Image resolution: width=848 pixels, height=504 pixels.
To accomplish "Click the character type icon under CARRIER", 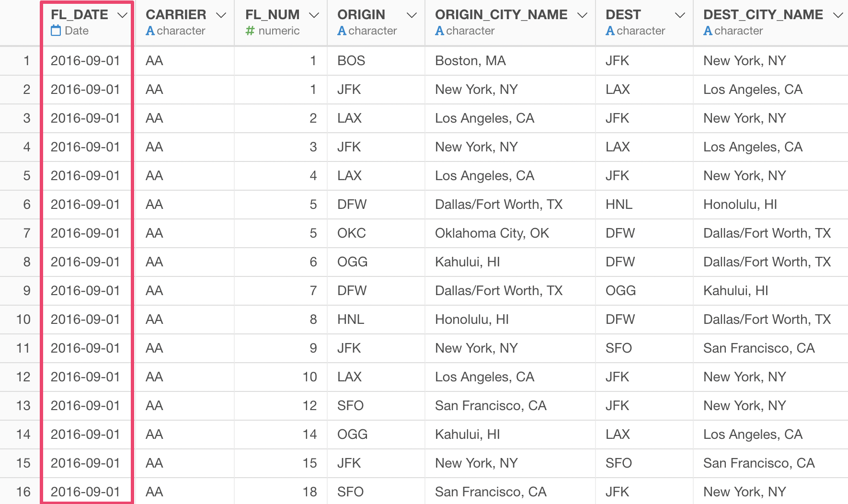I will tap(150, 31).
